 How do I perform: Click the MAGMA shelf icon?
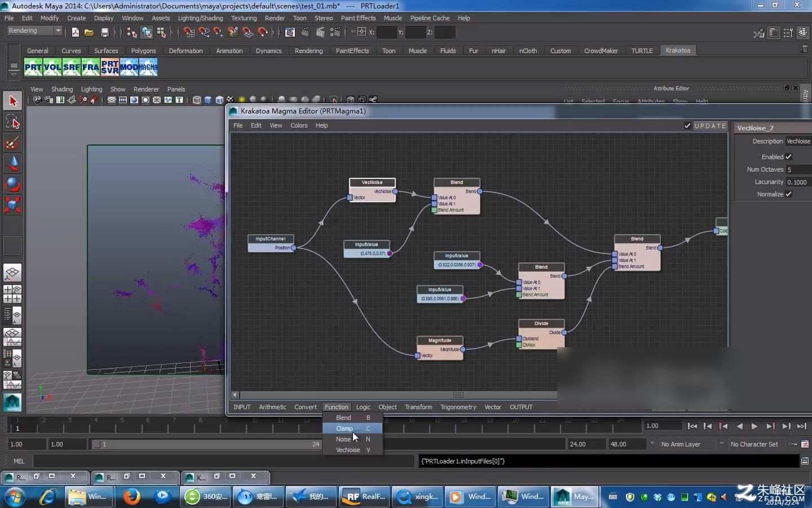point(148,68)
